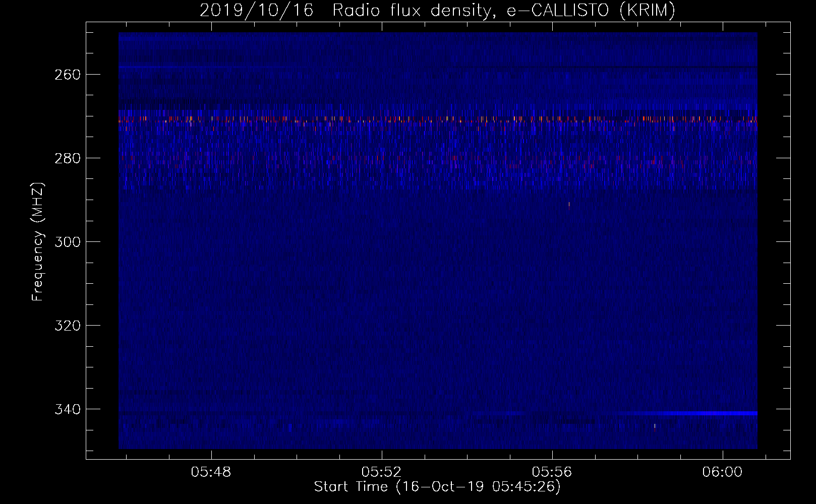
Task: Click the 260 frequency tick label
Action: tap(68, 75)
